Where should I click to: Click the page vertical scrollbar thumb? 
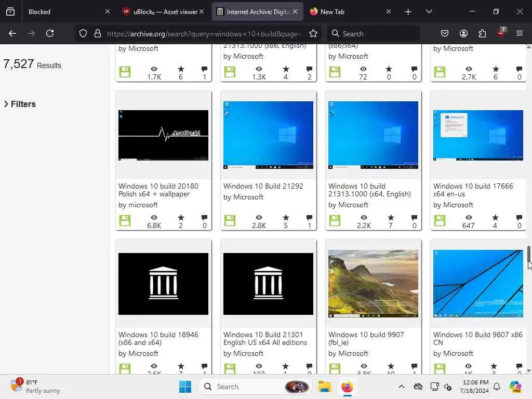(528, 254)
